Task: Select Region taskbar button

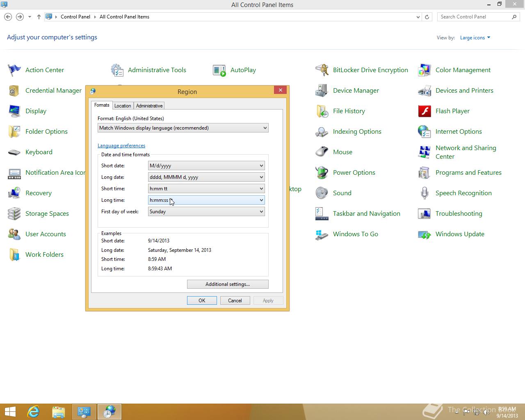Action: [109, 412]
